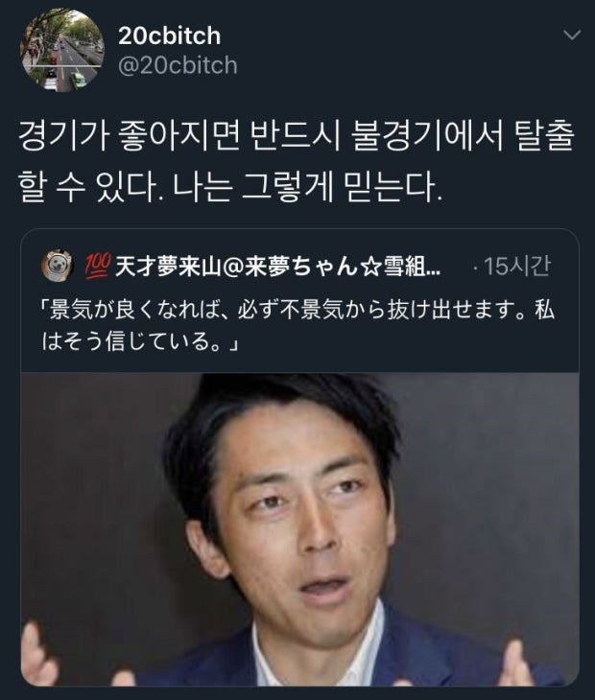
Task: Click the @来夢ちゃん part of quoted name
Action: click(x=291, y=267)
